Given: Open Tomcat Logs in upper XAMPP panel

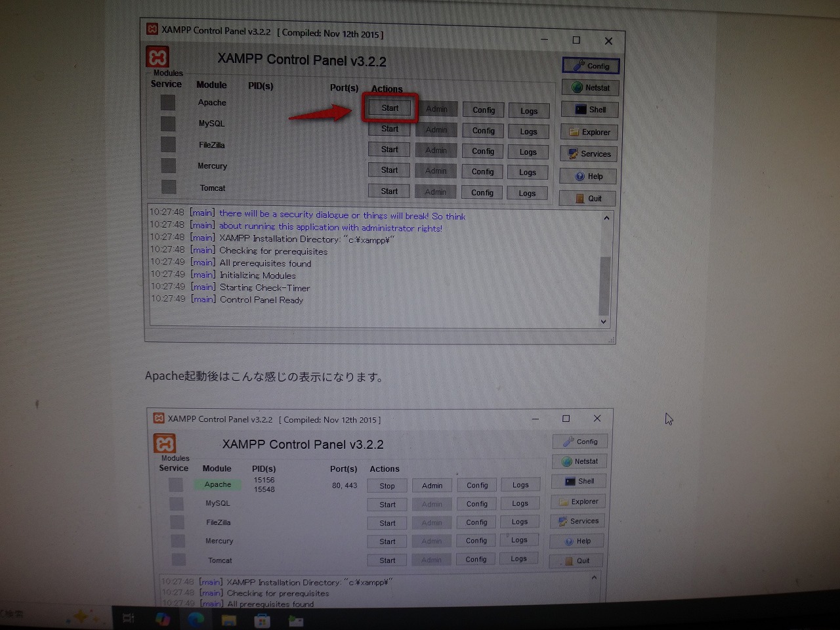Looking at the screenshot, I should point(527,193).
